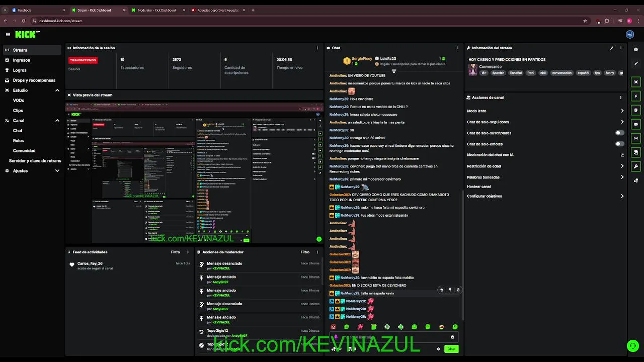Image resolution: width=644 pixels, height=362 pixels.
Task: Reload the browser page
Action: coord(24,21)
